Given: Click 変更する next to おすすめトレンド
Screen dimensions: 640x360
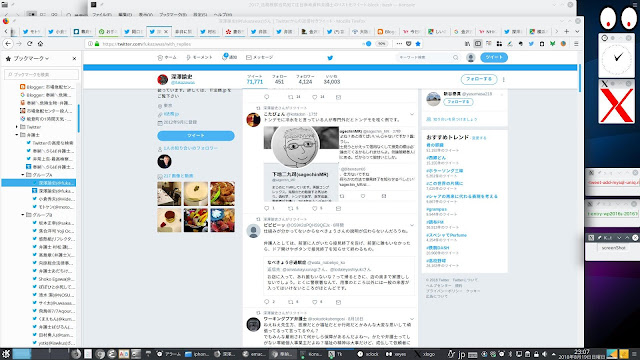Looking at the screenshot, I should 479,138.
